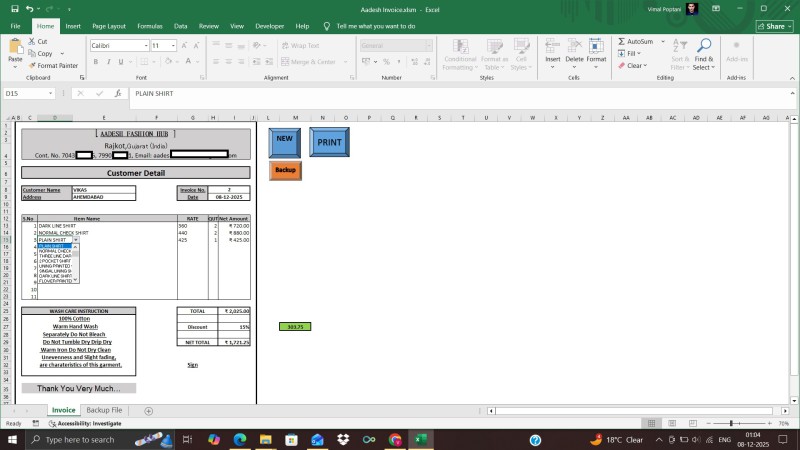
Task: Select THREE LINE item in dropdown list
Action: (54, 257)
